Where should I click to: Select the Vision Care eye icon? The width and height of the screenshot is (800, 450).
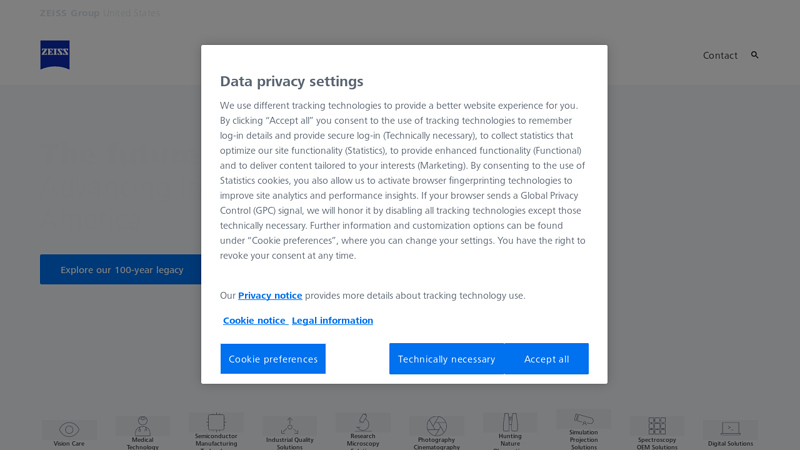[69, 429]
